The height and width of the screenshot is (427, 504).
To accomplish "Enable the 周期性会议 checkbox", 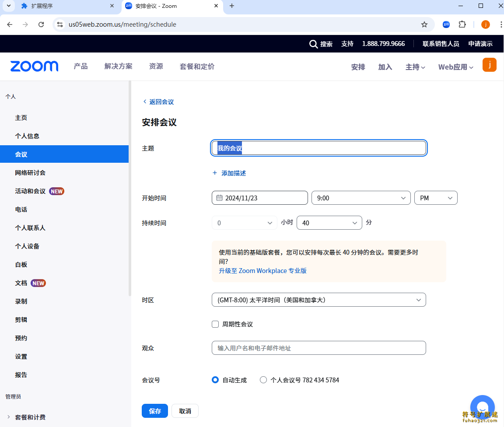I will coord(215,324).
